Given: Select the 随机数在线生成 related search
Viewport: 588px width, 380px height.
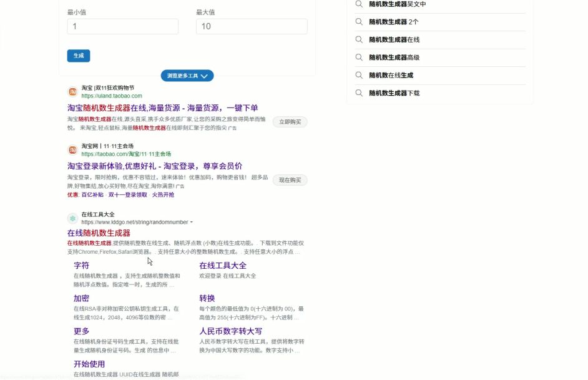Looking at the screenshot, I should (x=391, y=75).
